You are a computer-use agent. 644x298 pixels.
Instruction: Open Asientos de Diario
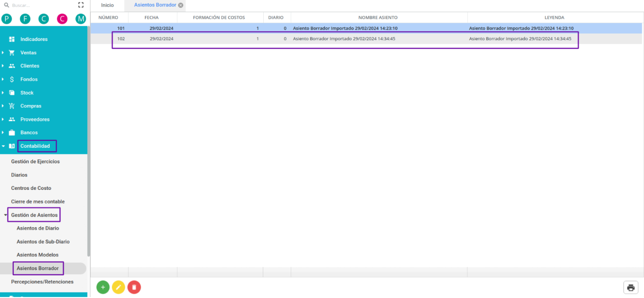coord(38,228)
